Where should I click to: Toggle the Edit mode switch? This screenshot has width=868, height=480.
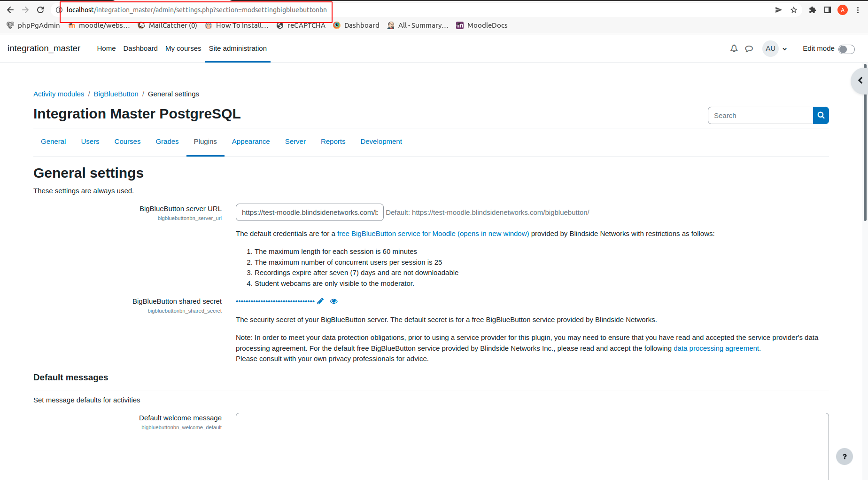pos(846,49)
